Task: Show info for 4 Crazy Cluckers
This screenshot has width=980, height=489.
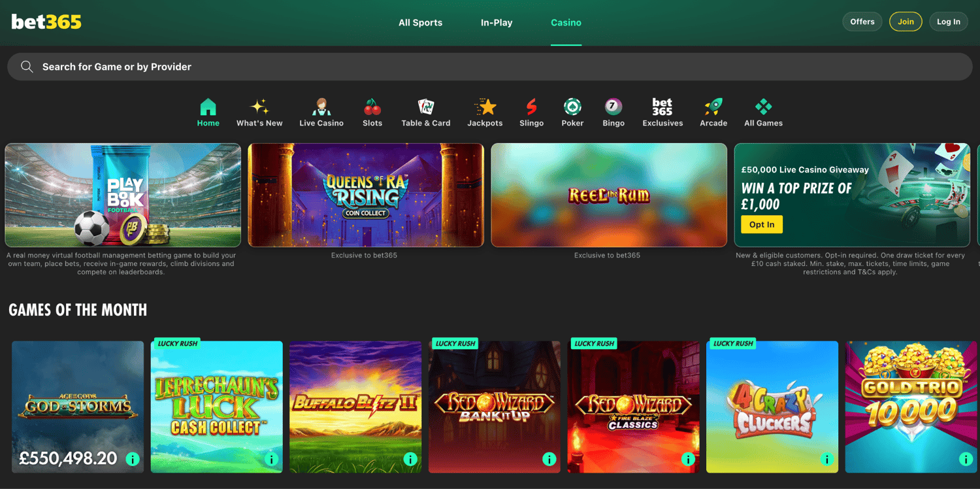Action: point(827,459)
